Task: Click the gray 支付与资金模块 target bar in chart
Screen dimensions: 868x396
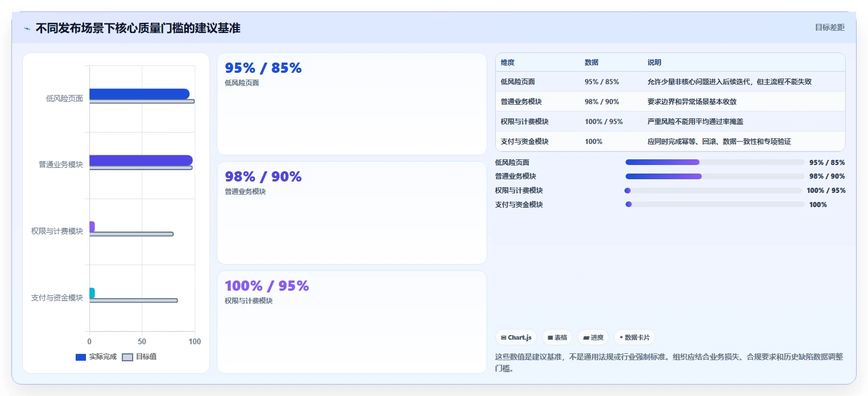Action: tap(133, 300)
